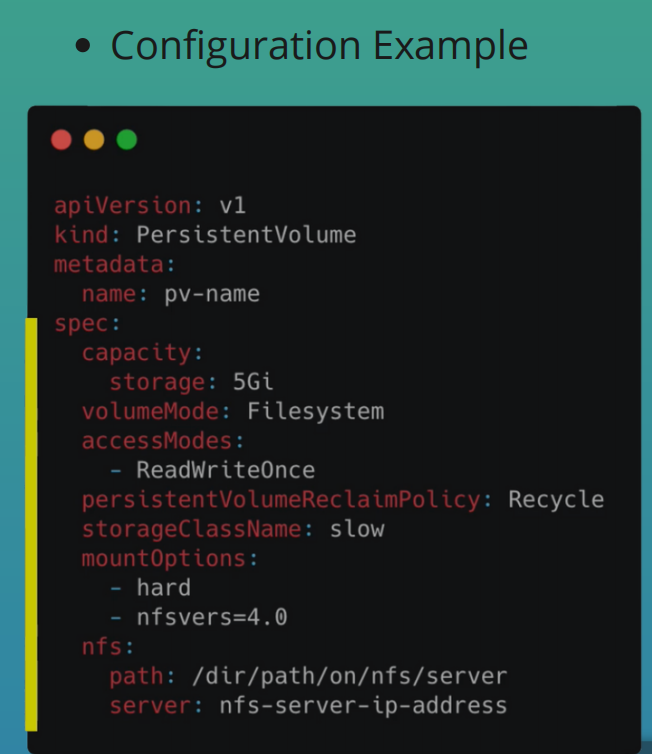Select the Recycle policy value
The image size is (652, 754).
pos(556,500)
